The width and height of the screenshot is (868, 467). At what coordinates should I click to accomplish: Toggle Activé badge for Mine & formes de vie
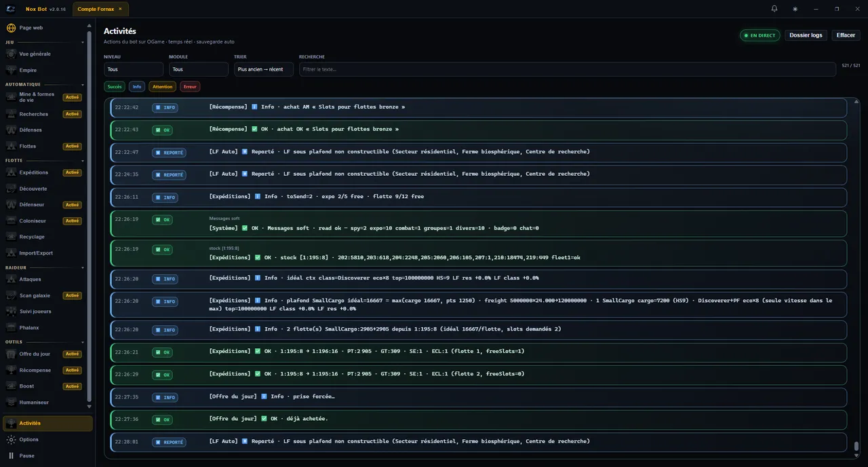pyautogui.click(x=72, y=97)
